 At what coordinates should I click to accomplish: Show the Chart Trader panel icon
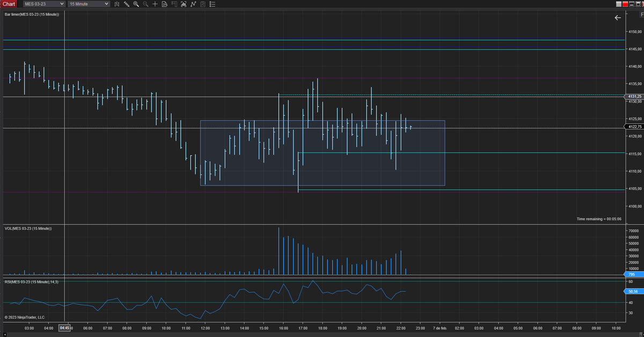point(174,4)
